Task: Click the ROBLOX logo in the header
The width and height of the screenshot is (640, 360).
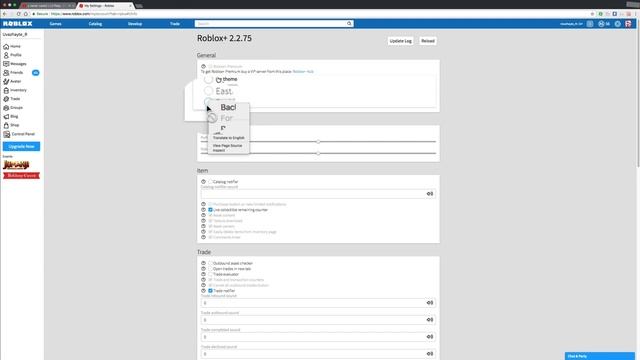Action: (18, 24)
